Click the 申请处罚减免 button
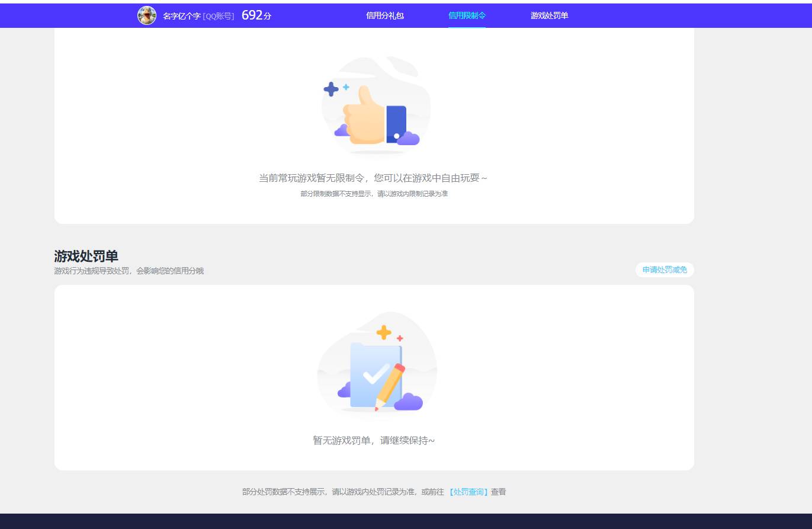The image size is (812, 529). click(664, 270)
